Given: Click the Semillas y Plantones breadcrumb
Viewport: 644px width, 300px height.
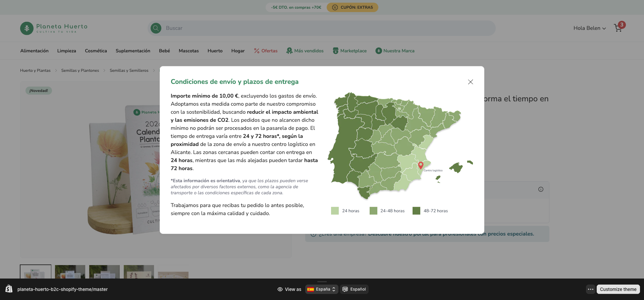Looking at the screenshot, I should 80,70.
